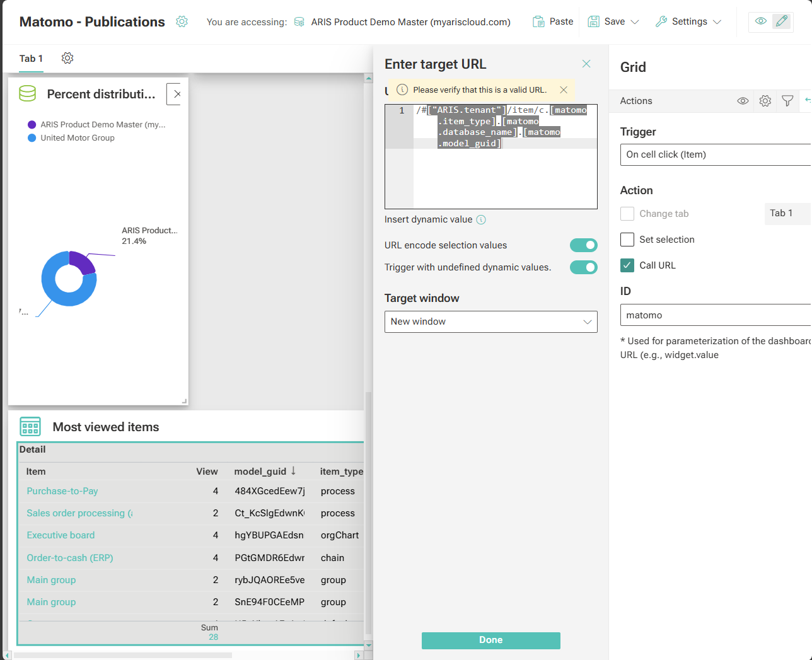This screenshot has height=660, width=812.
Task: Click the process cell for Purchase-to-Pay
Action: tap(338, 491)
